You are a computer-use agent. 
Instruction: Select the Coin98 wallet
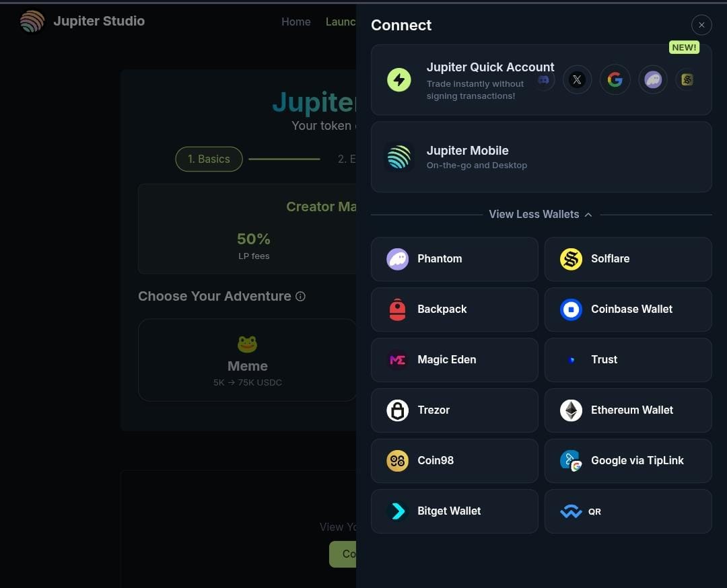[454, 461]
